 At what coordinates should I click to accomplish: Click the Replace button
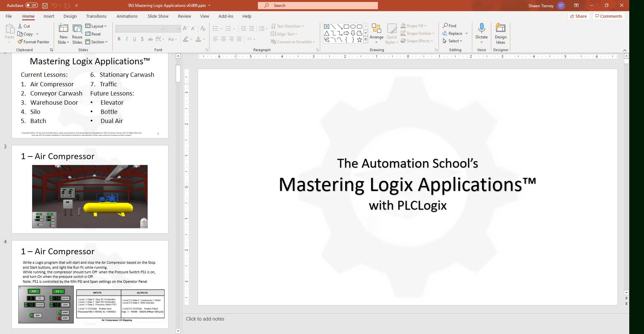pos(452,33)
